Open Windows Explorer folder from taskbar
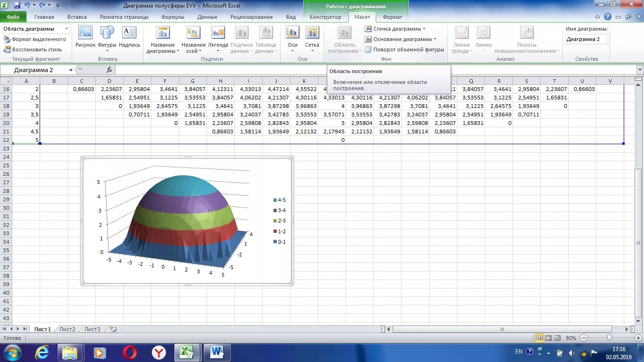644x362 pixels. coord(70,353)
